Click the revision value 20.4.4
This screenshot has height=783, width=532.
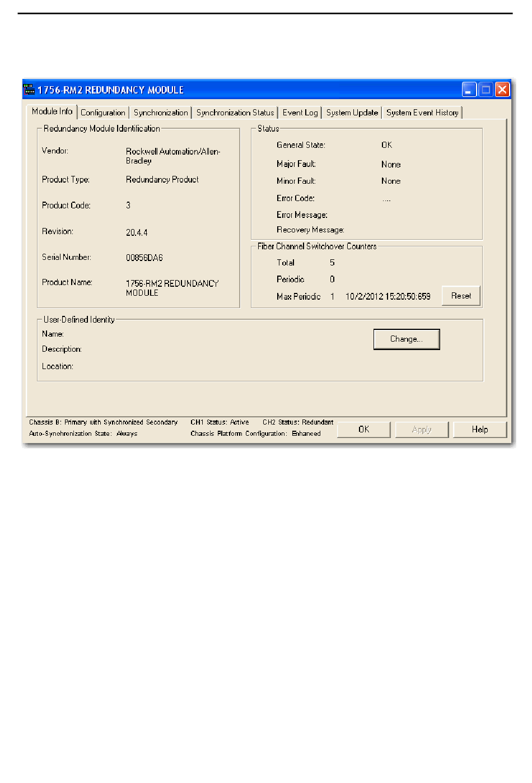[137, 232]
